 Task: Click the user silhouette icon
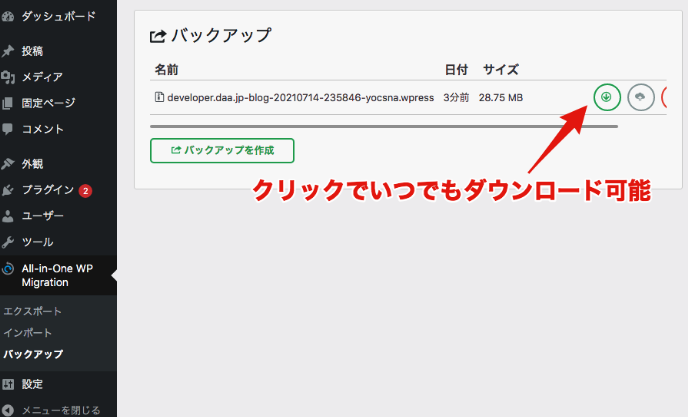coord(8,216)
